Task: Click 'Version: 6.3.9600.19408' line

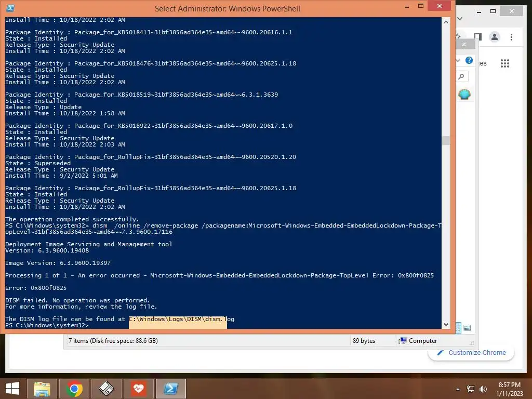Action: (x=47, y=250)
